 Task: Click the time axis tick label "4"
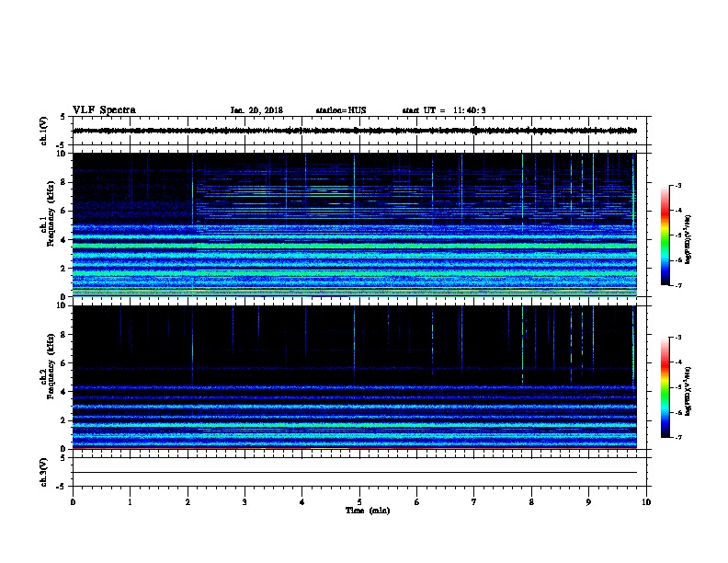302,502
